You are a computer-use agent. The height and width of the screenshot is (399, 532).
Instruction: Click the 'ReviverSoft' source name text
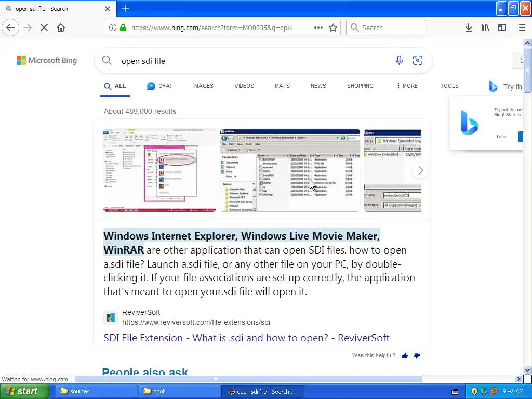141,312
